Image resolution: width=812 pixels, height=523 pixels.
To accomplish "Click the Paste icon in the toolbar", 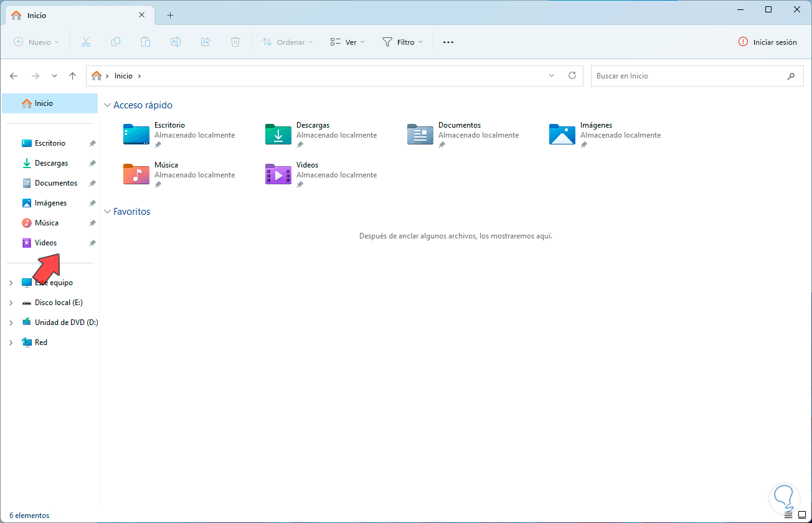I will click(x=146, y=42).
